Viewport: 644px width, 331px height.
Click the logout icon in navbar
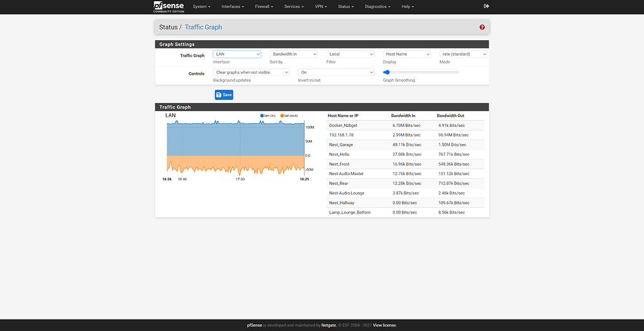pyautogui.click(x=486, y=6)
